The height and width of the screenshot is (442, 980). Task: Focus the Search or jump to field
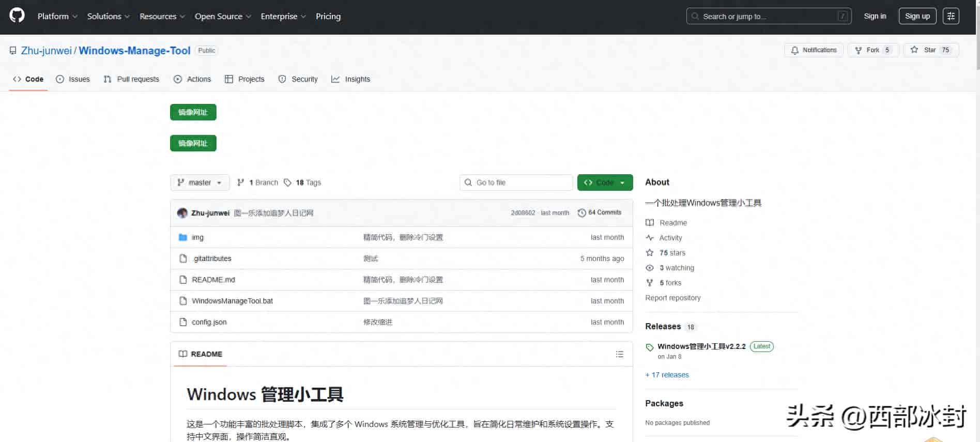pyautogui.click(x=769, y=16)
